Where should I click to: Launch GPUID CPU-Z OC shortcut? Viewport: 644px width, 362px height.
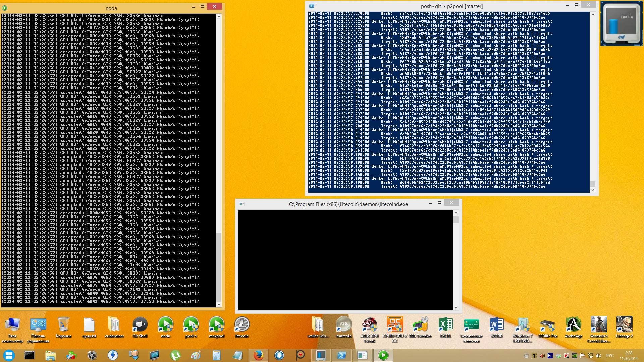click(x=395, y=330)
